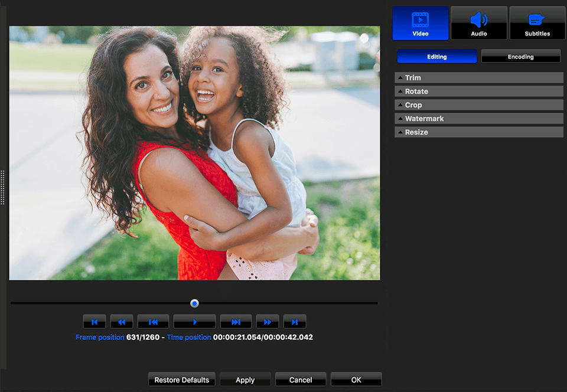The image size is (567, 392).
Task: Fast forward the video
Action: [x=268, y=321]
